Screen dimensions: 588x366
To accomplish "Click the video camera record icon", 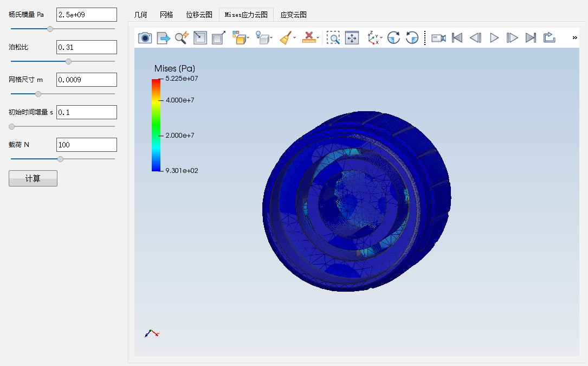I will click(438, 38).
